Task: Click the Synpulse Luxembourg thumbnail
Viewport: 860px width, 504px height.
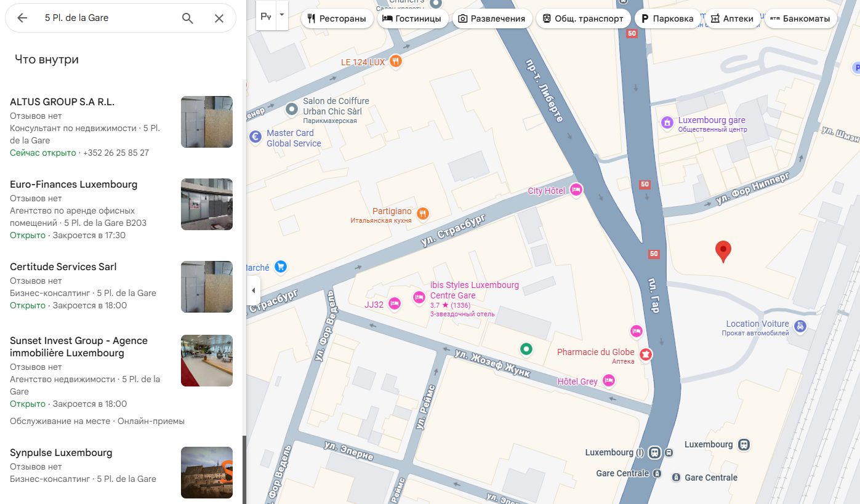Action: tap(207, 473)
